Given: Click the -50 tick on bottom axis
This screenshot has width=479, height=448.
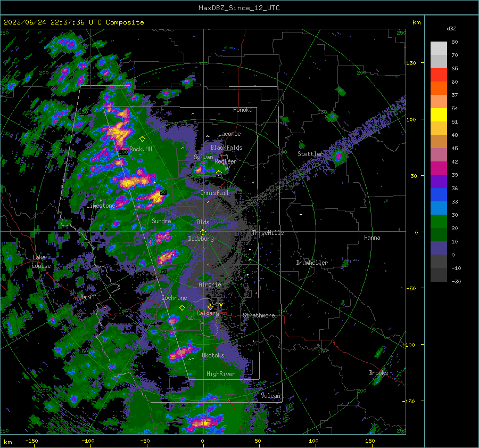Looking at the screenshot, I should 144,441.
